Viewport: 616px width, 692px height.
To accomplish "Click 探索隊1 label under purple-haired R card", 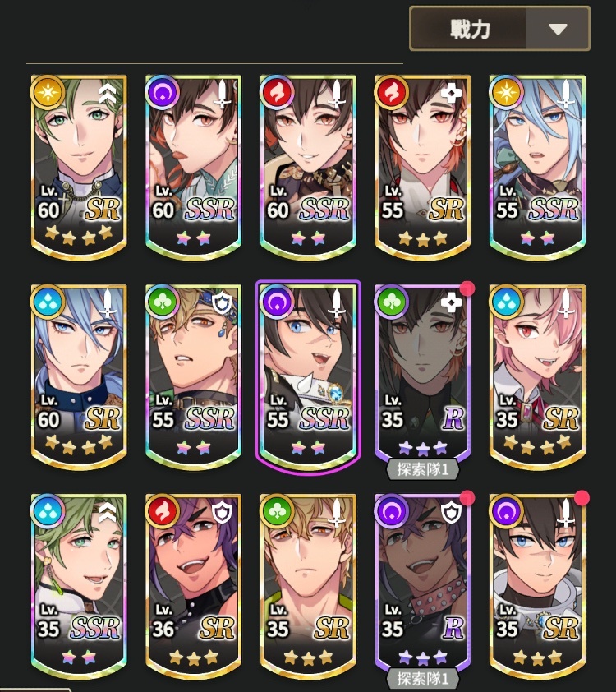I will point(423,679).
